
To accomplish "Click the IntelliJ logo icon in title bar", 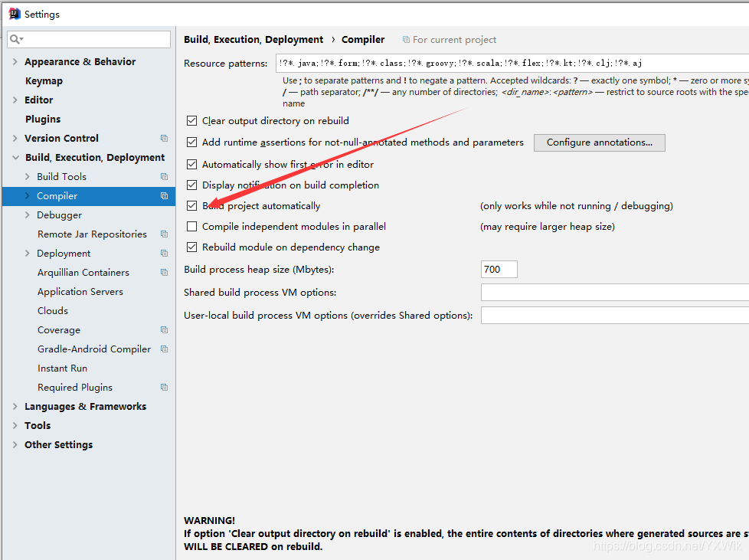I will [x=15, y=14].
